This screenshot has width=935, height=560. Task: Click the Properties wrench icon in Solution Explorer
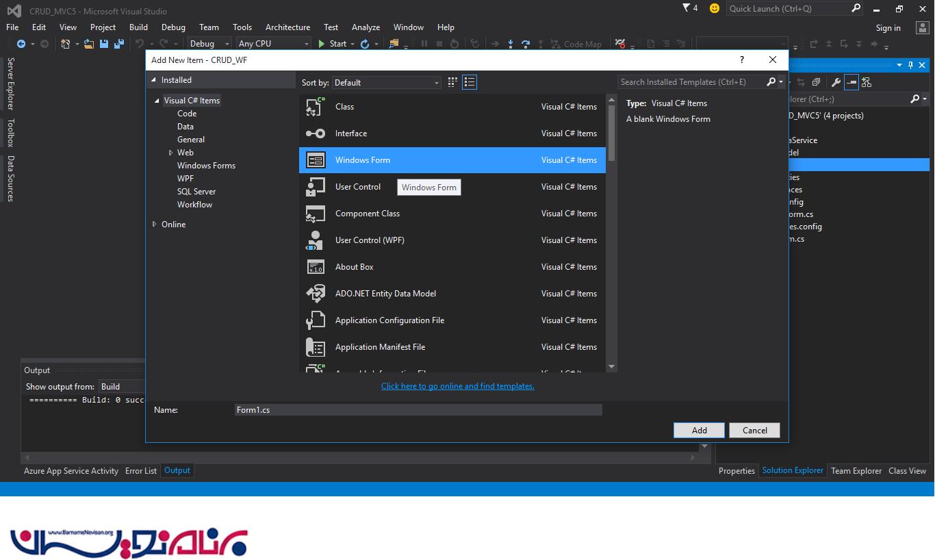click(x=836, y=82)
